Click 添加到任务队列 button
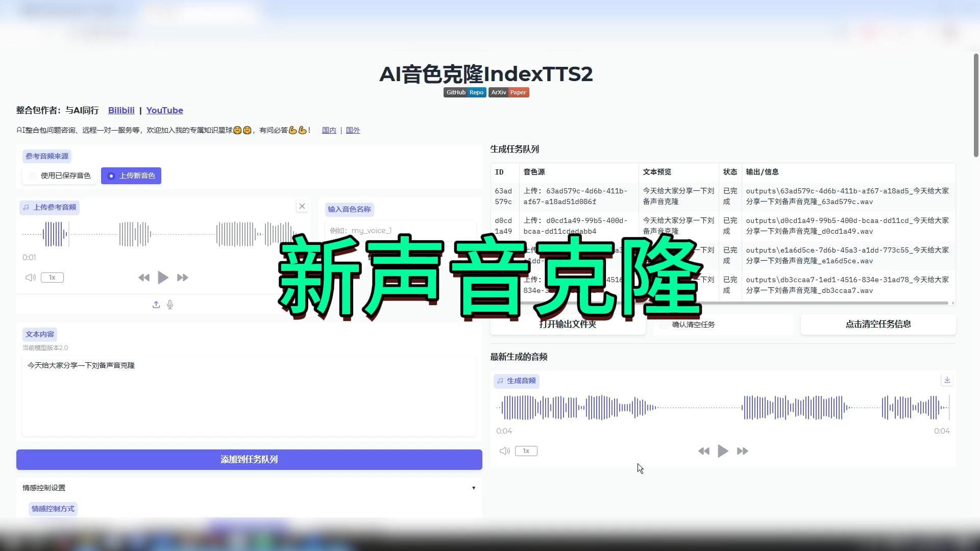 point(249,459)
